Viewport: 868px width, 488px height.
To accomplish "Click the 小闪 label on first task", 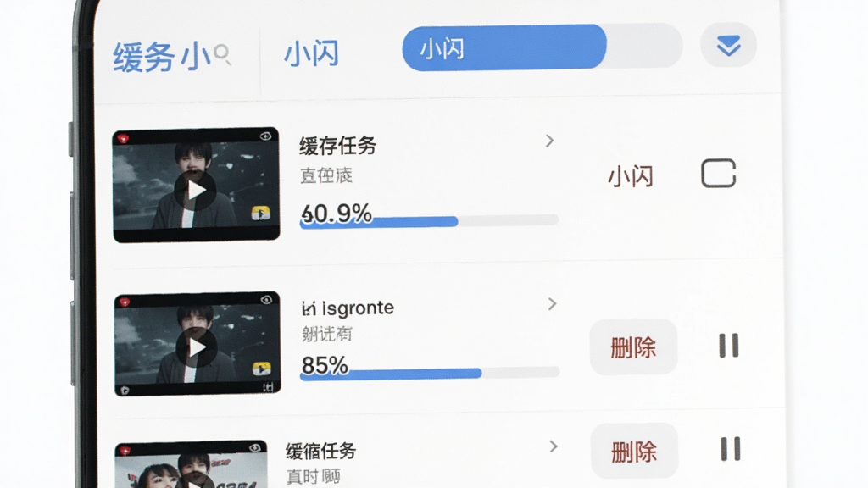I will [631, 176].
